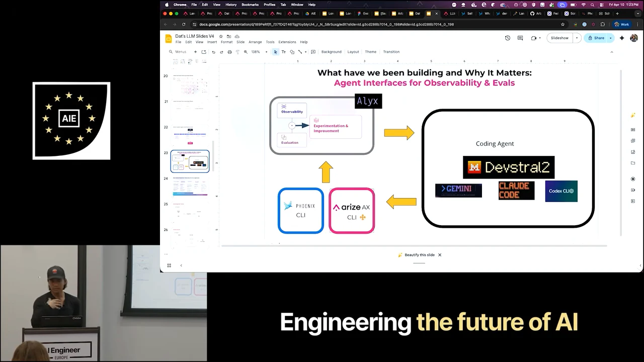Screen dimensions: 644x362
Task: Open the Extensions menu
Action: coord(287,42)
